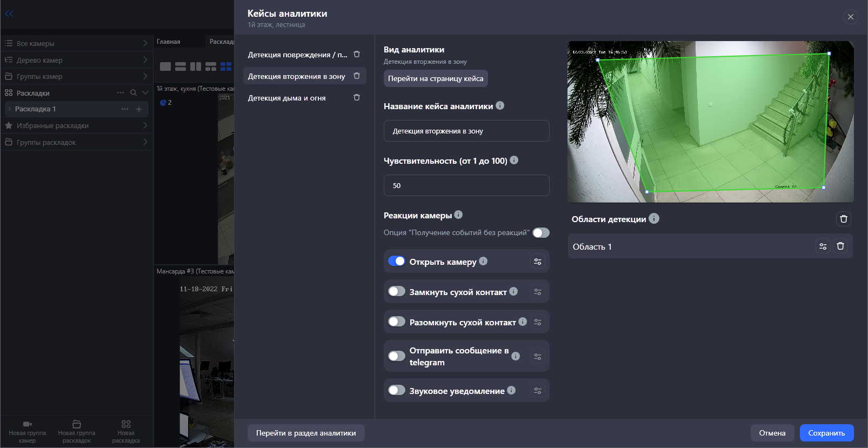The height and width of the screenshot is (448, 868).
Task: Disable the Открыть камеру toggle
Action: [397, 262]
